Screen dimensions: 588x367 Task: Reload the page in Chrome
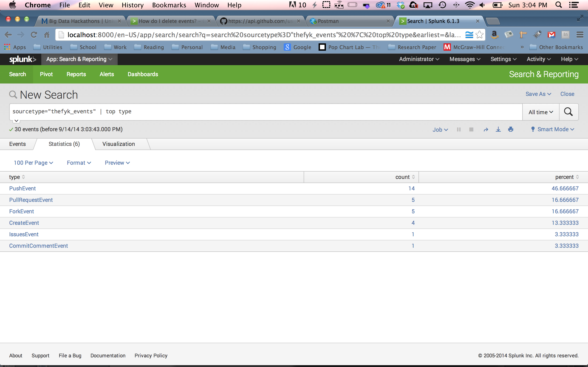click(34, 35)
